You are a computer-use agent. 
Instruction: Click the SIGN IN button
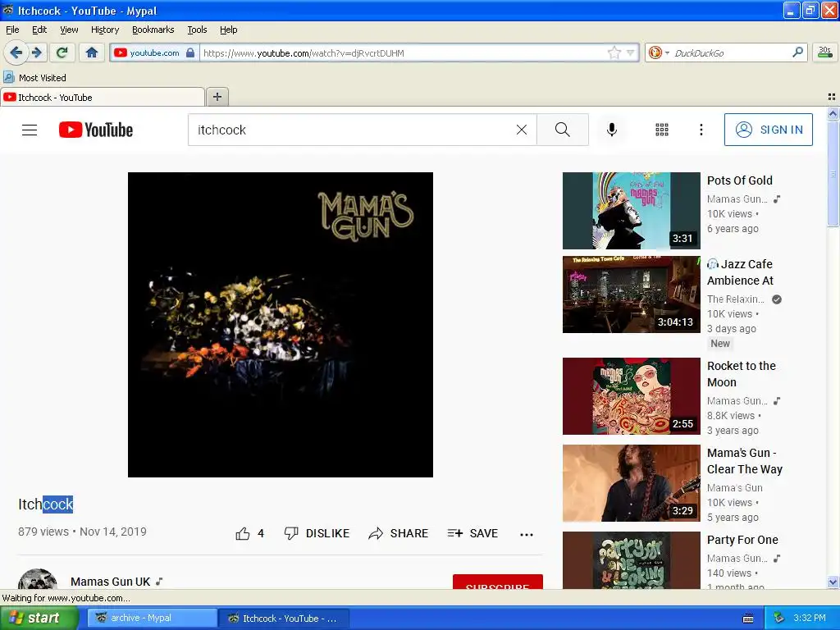point(768,130)
